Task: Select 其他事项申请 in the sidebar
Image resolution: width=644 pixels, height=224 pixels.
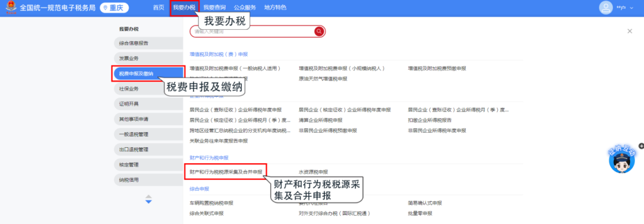Action: (148, 119)
